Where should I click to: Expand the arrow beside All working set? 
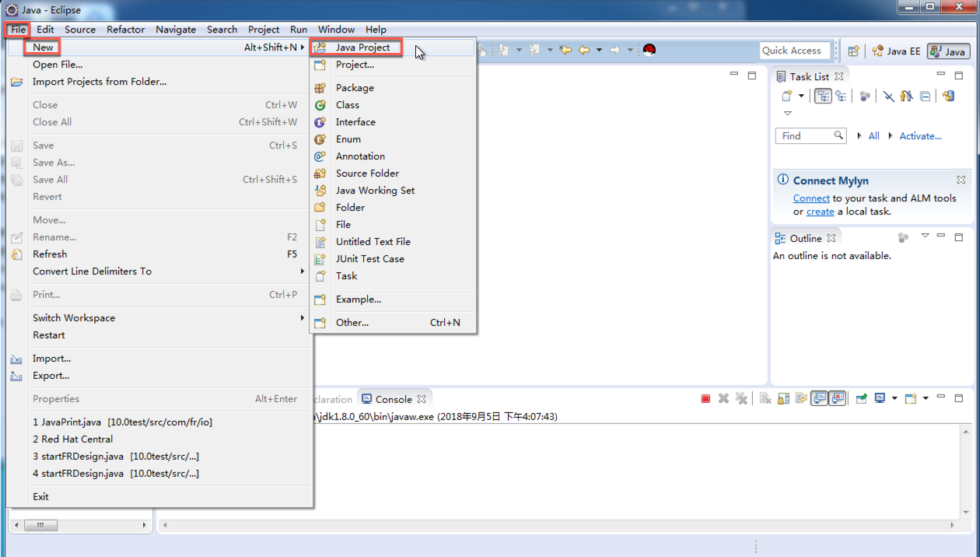pos(859,135)
